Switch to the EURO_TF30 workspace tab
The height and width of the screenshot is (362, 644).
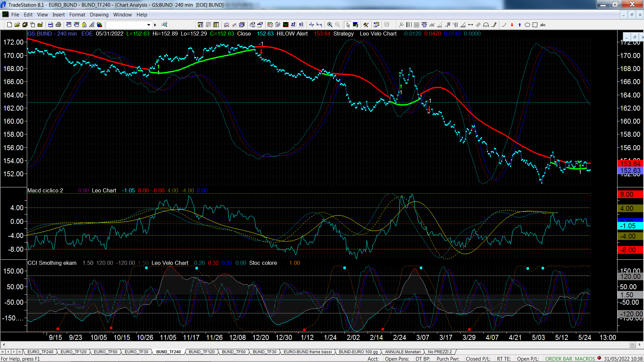click(x=137, y=352)
